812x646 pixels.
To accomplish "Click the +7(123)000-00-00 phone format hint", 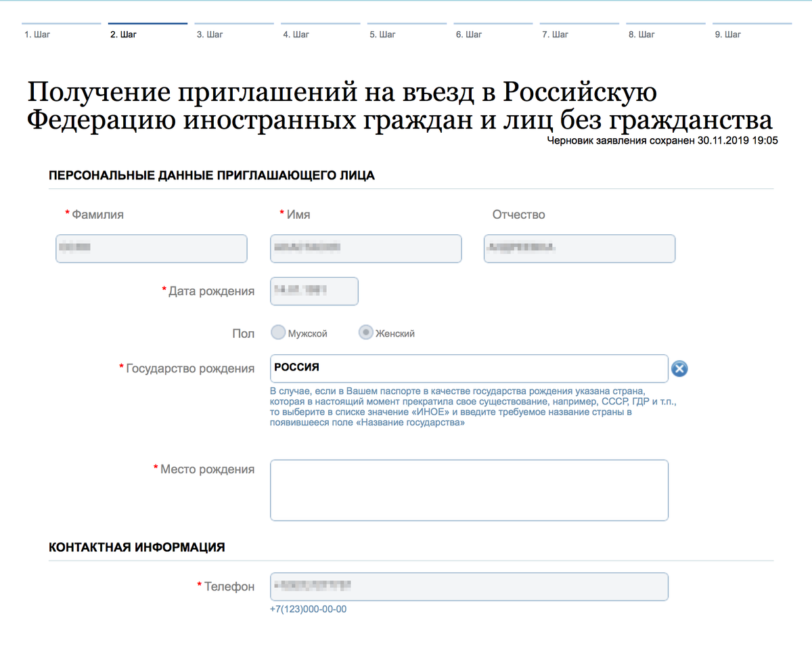I will [308, 609].
